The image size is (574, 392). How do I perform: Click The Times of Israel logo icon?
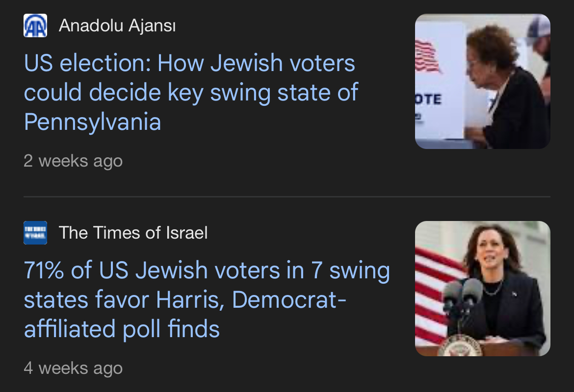tap(35, 233)
